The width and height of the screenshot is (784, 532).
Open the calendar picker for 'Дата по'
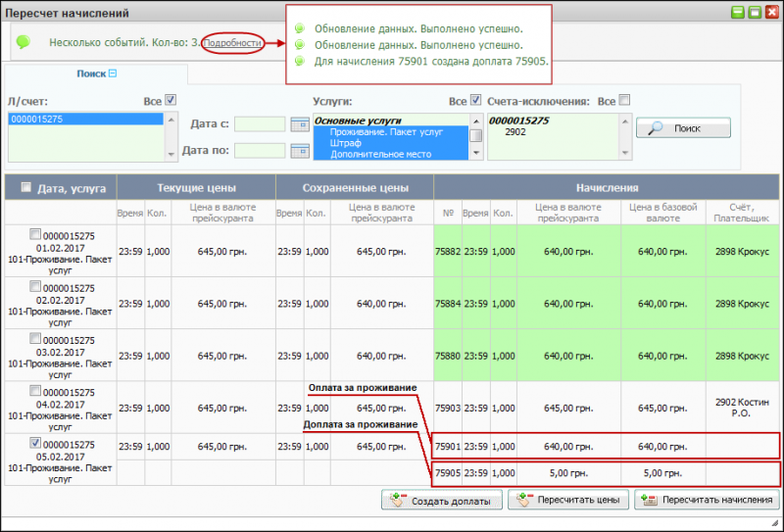(x=300, y=151)
